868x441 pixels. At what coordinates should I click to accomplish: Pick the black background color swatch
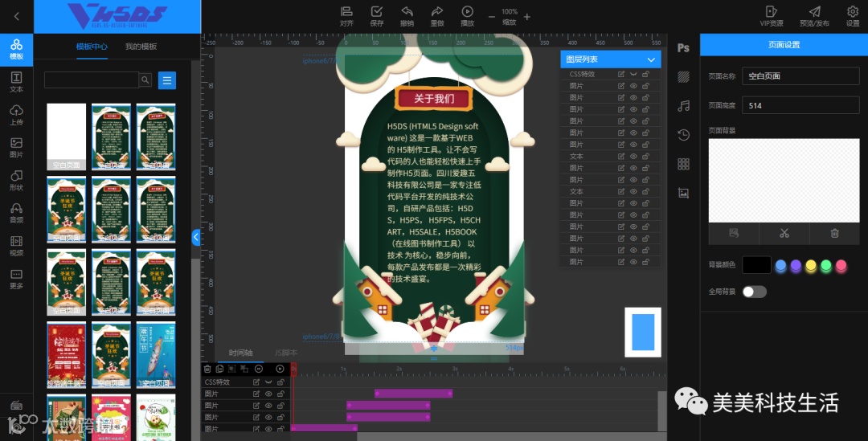756,265
